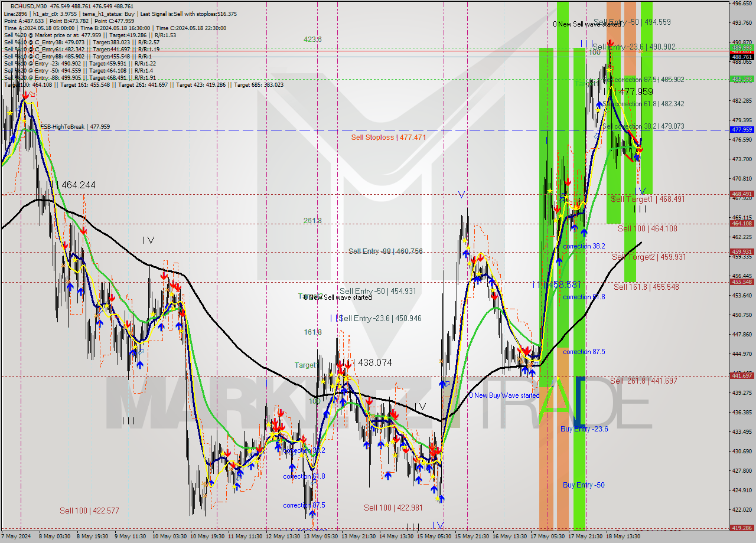The image size is (756, 543).
Task: Click the black 488.761 current price tag
Action: coord(742,57)
